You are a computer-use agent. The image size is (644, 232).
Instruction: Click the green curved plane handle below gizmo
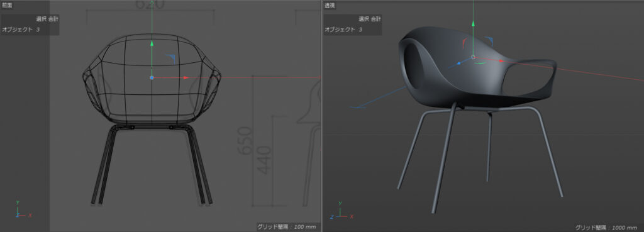pos(478,63)
